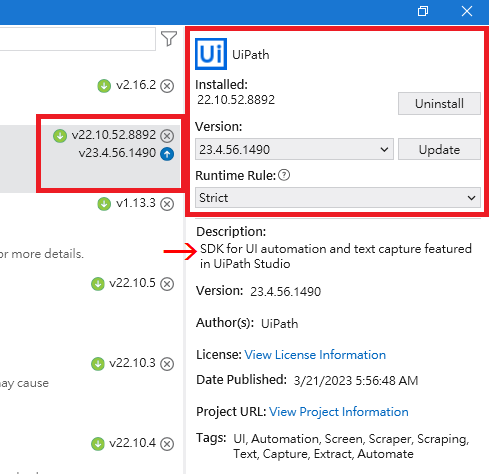Click the v22.10.5 version label
The height and width of the screenshot is (474, 489).
click(133, 283)
